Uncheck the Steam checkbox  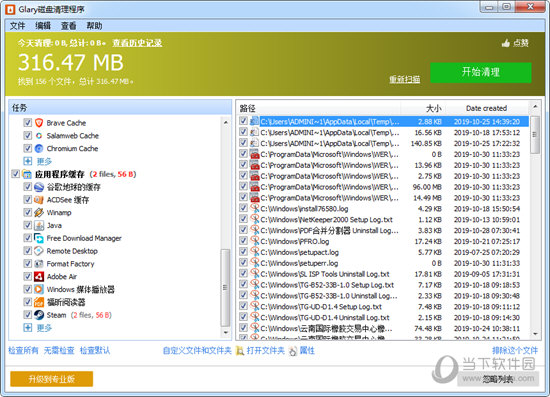pos(27,315)
